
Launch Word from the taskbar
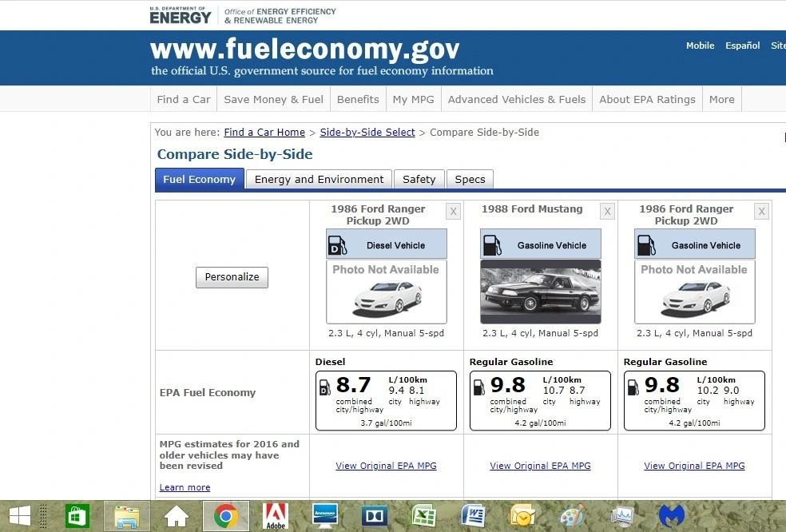tap(473, 516)
